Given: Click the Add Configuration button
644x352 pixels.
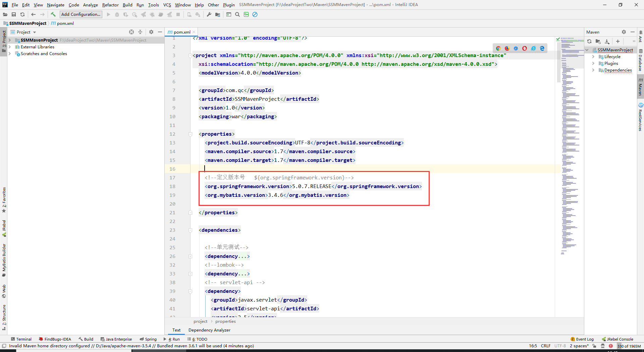Looking at the screenshot, I should point(80,14).
